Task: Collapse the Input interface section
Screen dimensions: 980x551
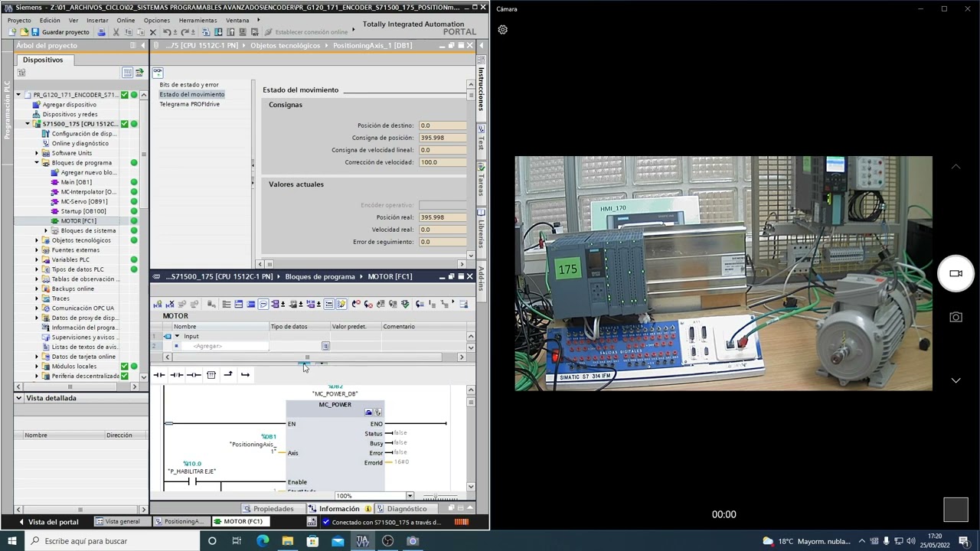Action: click(x=177, y=336)
